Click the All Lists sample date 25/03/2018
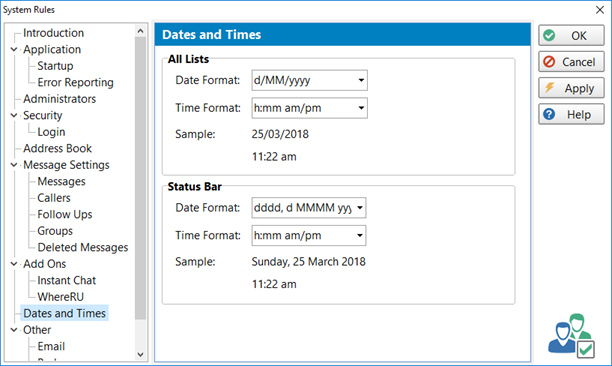 tap(280, 134)
